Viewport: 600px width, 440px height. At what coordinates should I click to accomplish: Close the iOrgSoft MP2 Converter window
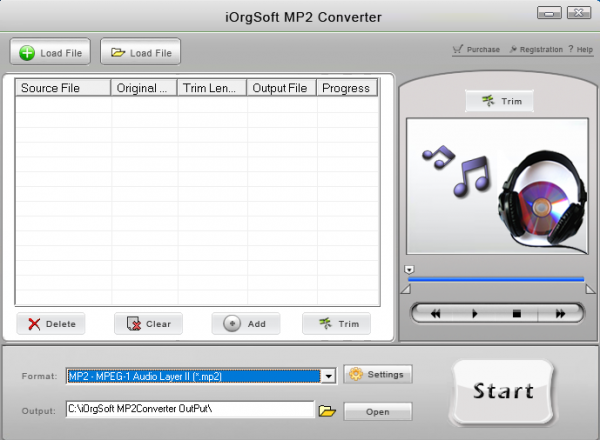click(579, 13)
